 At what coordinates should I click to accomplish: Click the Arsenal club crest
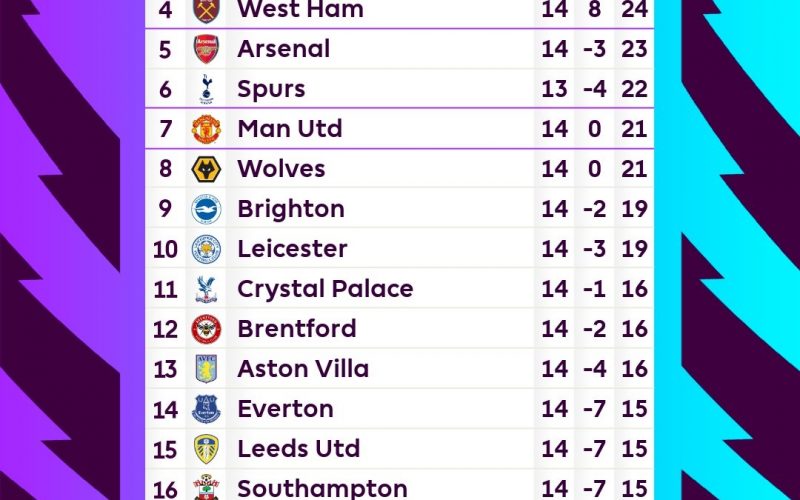(206, 49)
